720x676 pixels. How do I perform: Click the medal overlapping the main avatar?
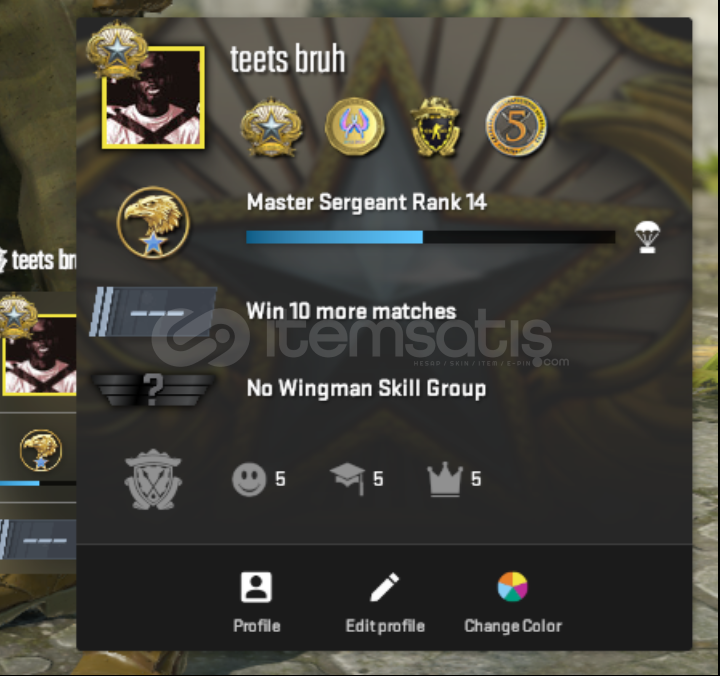pos(117,50)
